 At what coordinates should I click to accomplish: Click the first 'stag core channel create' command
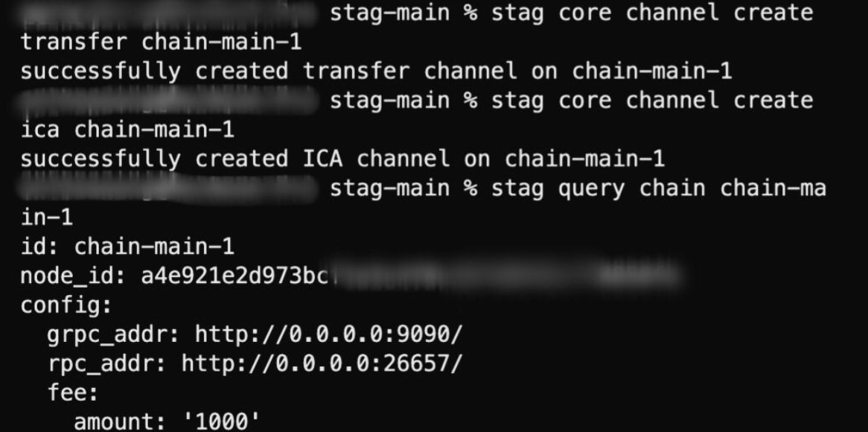click(652, 13)
